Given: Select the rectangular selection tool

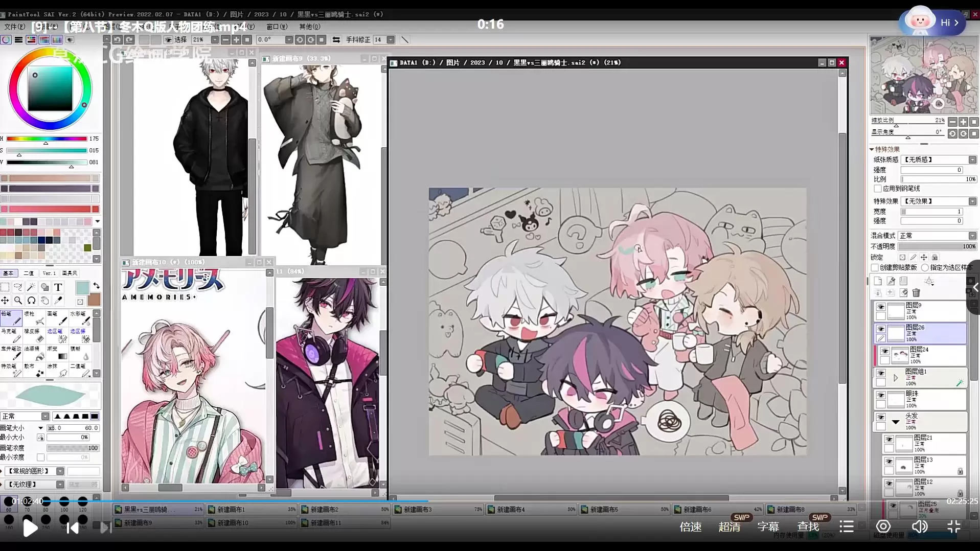Looking at the screenshot, I should click(x=5, y=287).
